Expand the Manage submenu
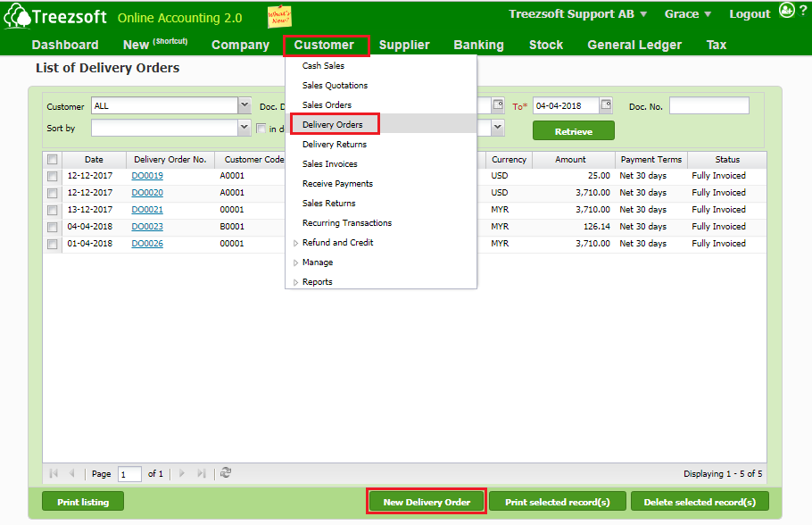Screen dimensions: 812x525 [x=295, y=262]
